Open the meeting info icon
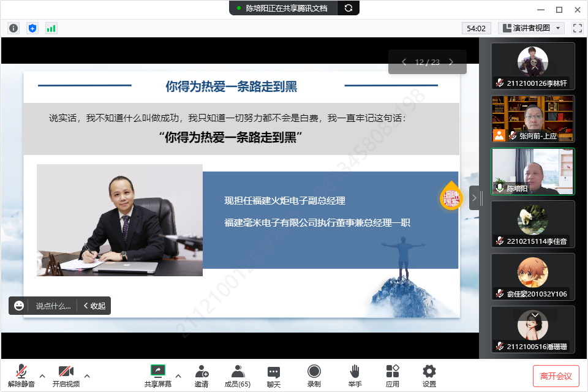 [x=13, y=28]
